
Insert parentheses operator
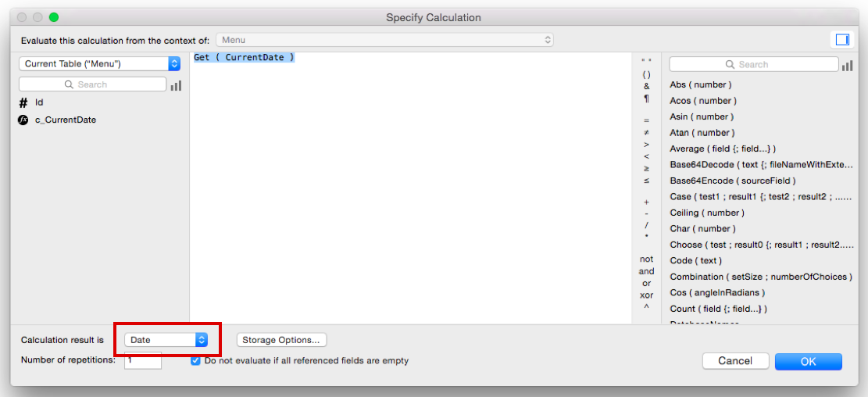(646, 74)
